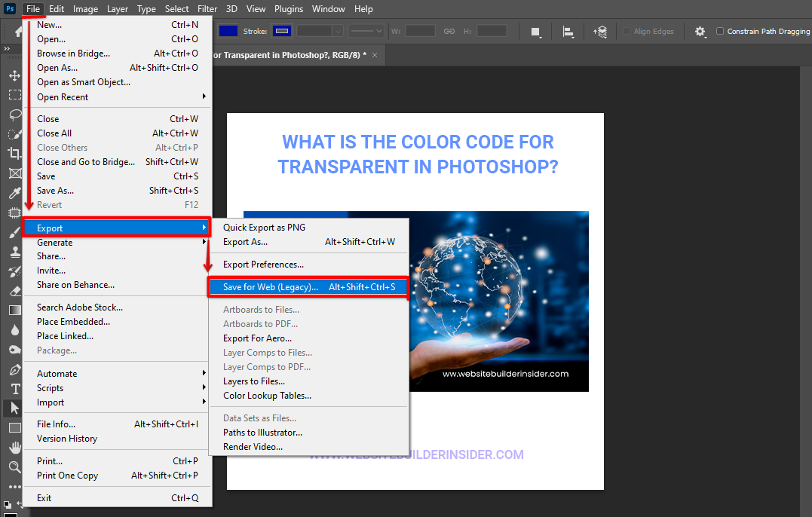Choose Quick Export as PNG
812x517 pixels.
[264, 228]
